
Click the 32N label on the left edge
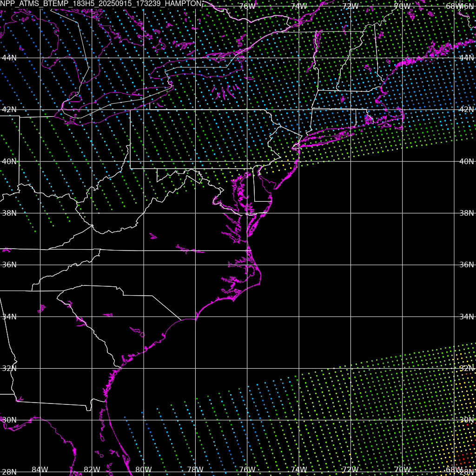[8, 368]
